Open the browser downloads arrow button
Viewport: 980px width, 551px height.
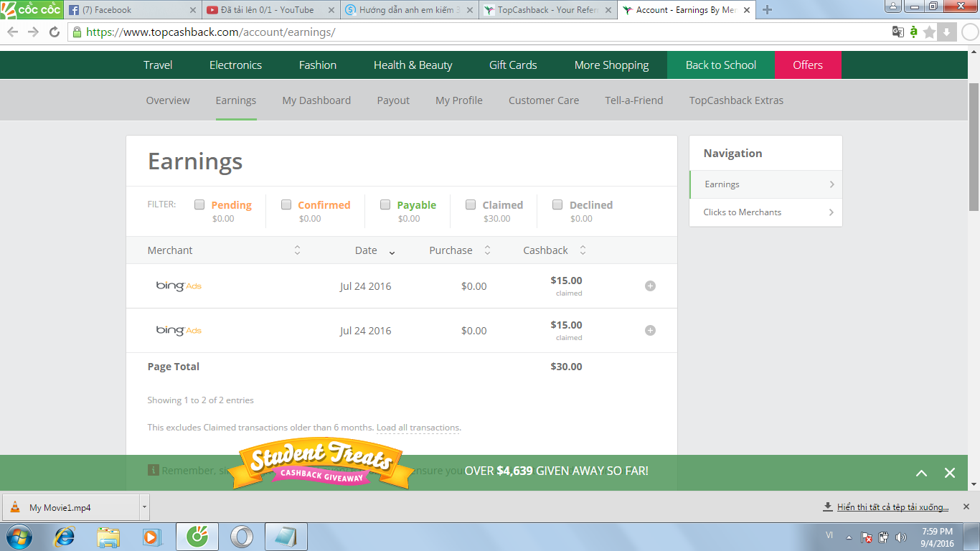(x=947, y=32)
